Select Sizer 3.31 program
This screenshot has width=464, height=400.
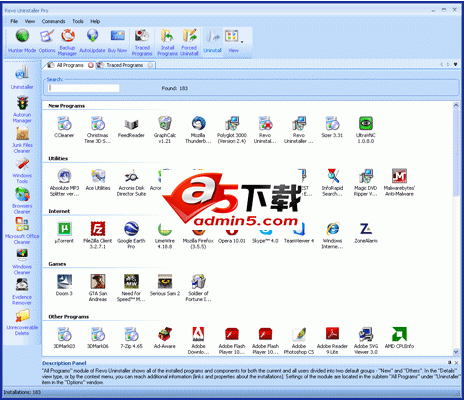pyautogui.click(x=332, y=128)
